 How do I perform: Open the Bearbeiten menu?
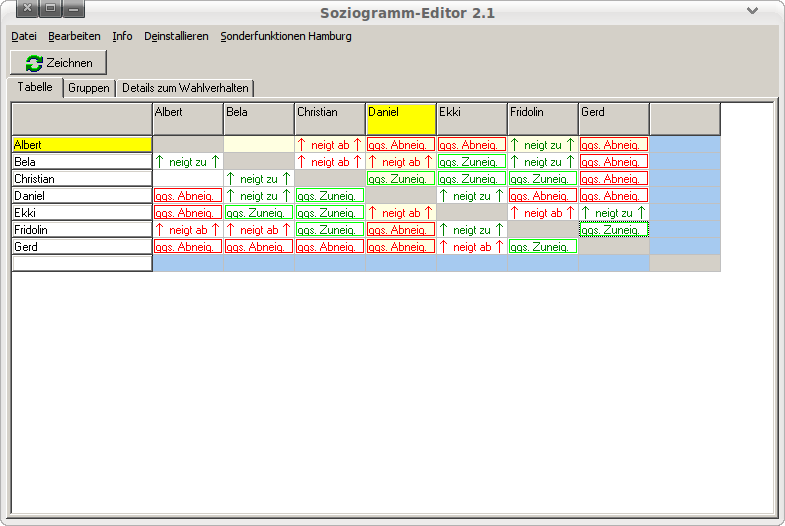click(74, 36)
